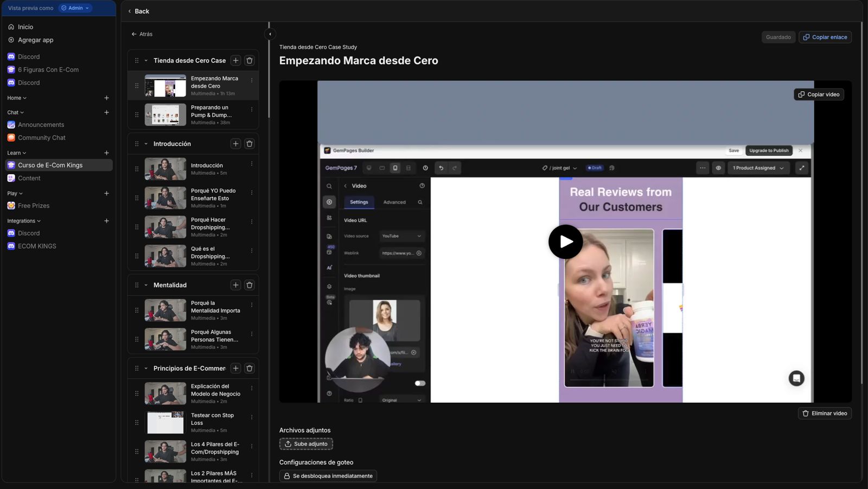Add lesson to Introducción section

(235, 144)
